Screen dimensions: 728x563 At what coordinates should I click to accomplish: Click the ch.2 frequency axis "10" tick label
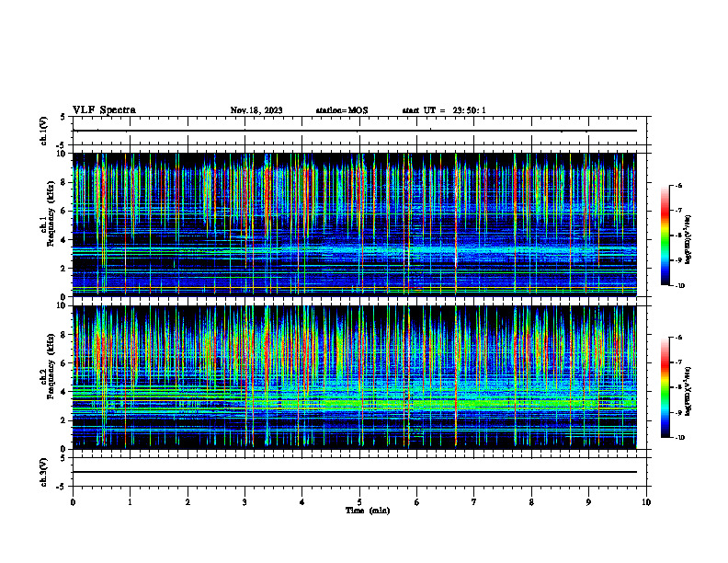coord(63,305)
